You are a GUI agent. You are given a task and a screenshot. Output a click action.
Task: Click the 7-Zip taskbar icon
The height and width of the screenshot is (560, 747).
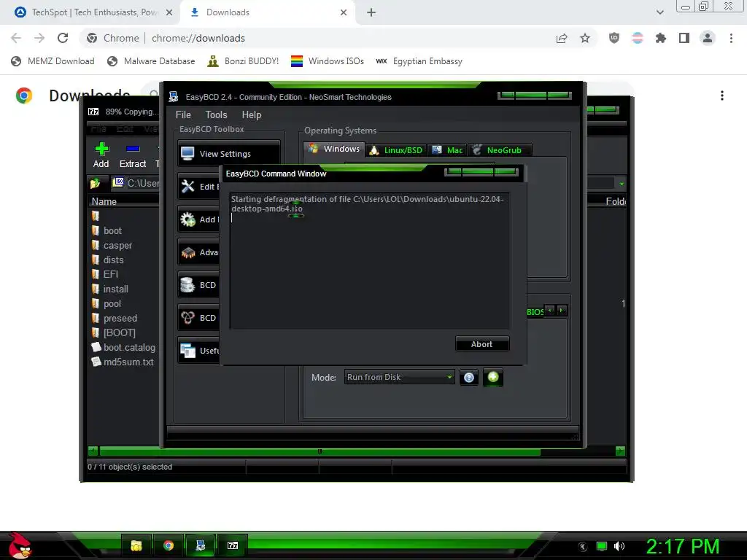pos(233,545)
